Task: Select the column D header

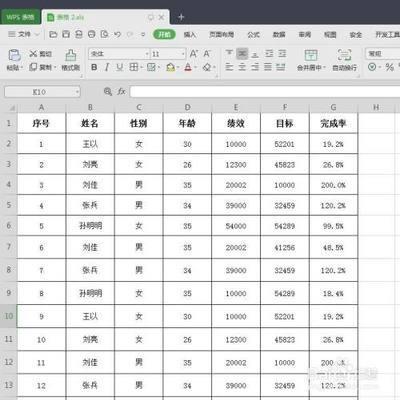Action: 187,107
